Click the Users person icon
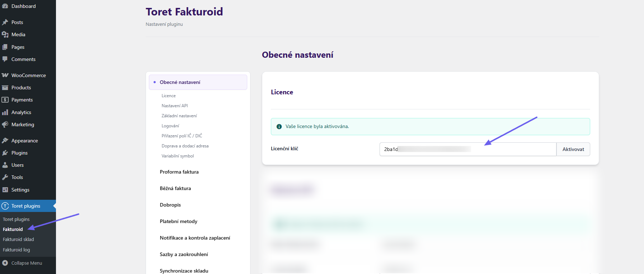 coord(5,165)
